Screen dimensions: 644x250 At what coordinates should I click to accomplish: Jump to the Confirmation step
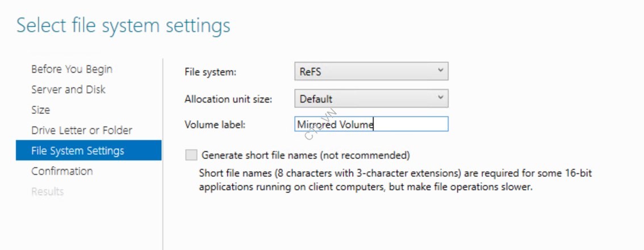pos(62,171)
